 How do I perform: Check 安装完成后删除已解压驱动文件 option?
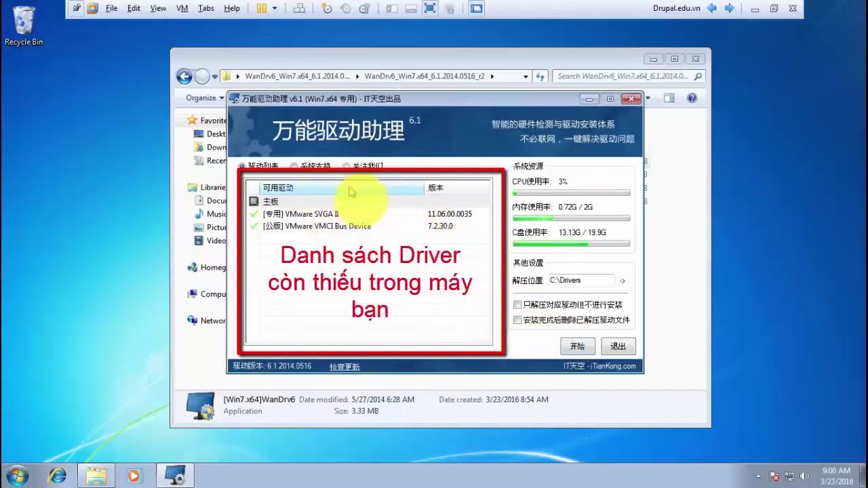pyautogui.click(x=517, y=320)
